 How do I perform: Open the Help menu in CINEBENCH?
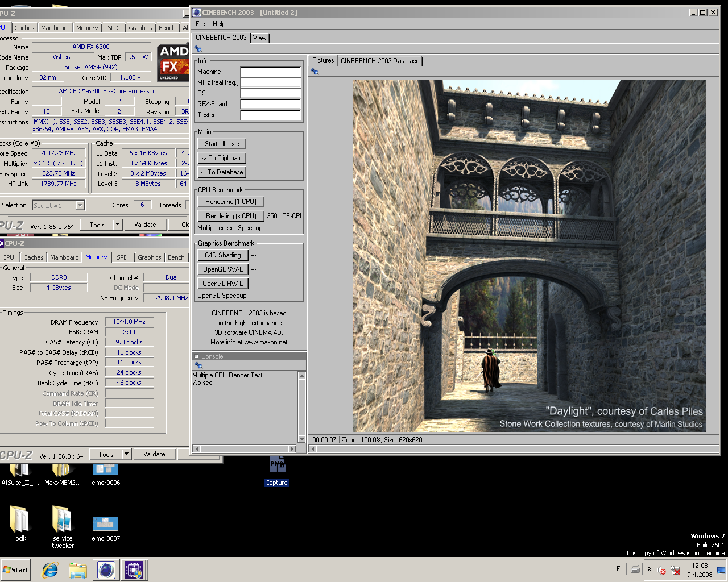pos(219,24)
